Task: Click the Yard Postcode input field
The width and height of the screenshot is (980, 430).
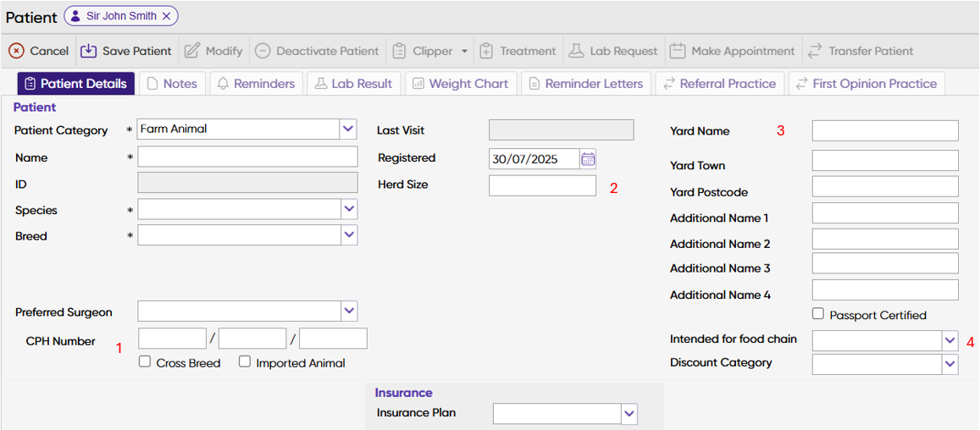Action: click(x=885, y=186)
